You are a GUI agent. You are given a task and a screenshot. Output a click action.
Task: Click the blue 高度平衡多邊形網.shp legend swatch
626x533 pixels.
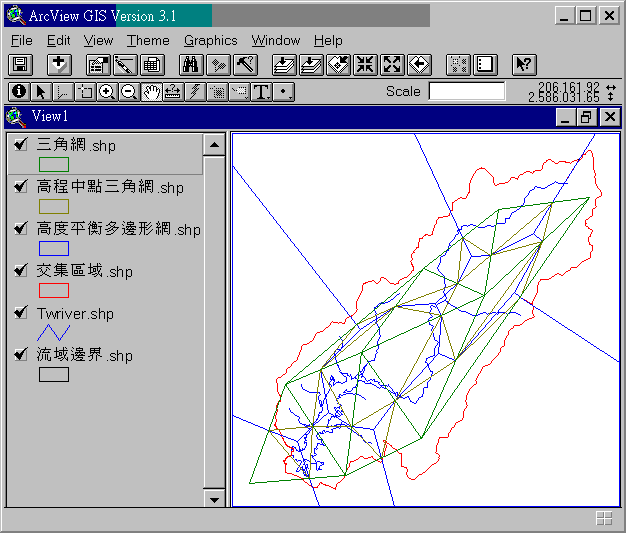pos(54,248)
